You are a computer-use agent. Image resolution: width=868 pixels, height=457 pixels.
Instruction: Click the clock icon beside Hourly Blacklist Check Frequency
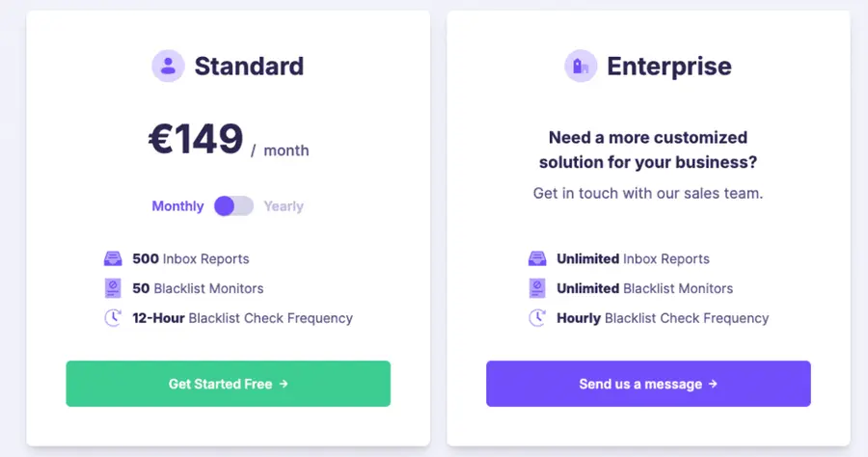pyautogui.click(x=537, y=318)
